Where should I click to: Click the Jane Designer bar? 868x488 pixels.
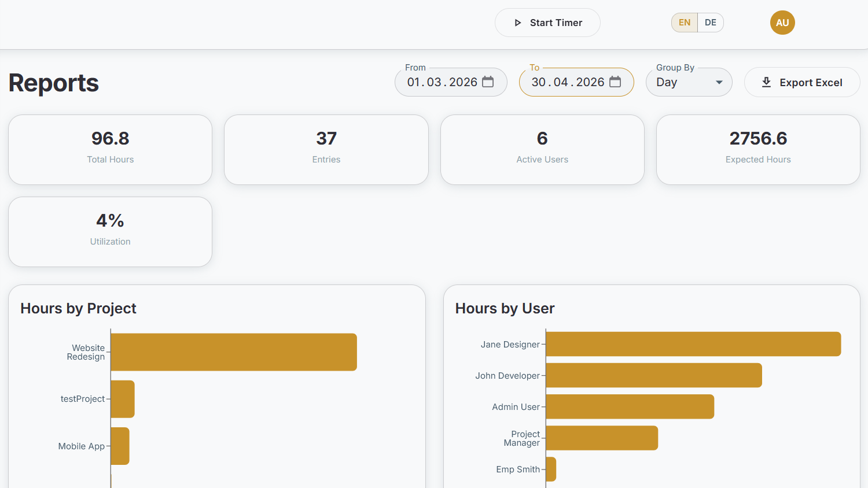pyautogui.click(x=693, y=344)
